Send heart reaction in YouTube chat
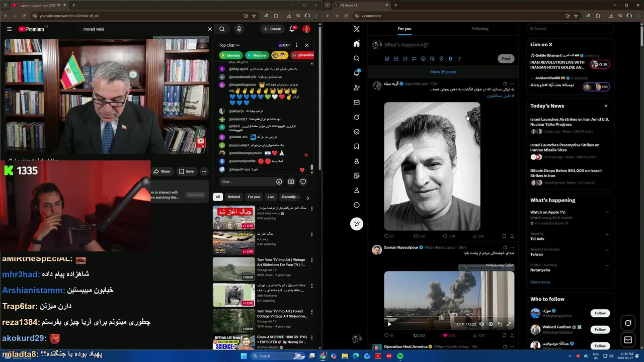This screenshot has height=362, width=644. (x=303, y=182)
